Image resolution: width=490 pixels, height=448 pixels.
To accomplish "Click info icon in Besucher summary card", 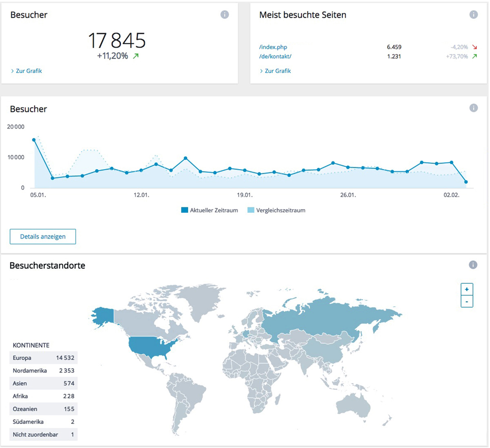I will pyautogui.click(x=225, y=15).
